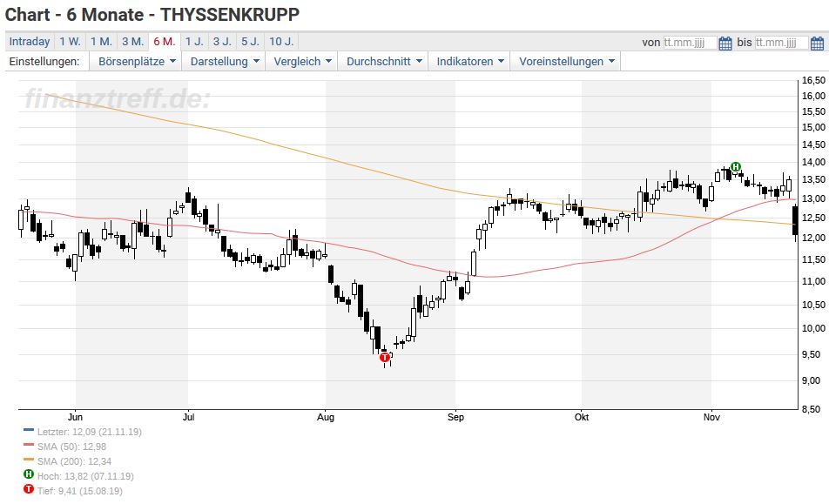Click legend text 'SMA (50): 12,98'

click(71, 447)
